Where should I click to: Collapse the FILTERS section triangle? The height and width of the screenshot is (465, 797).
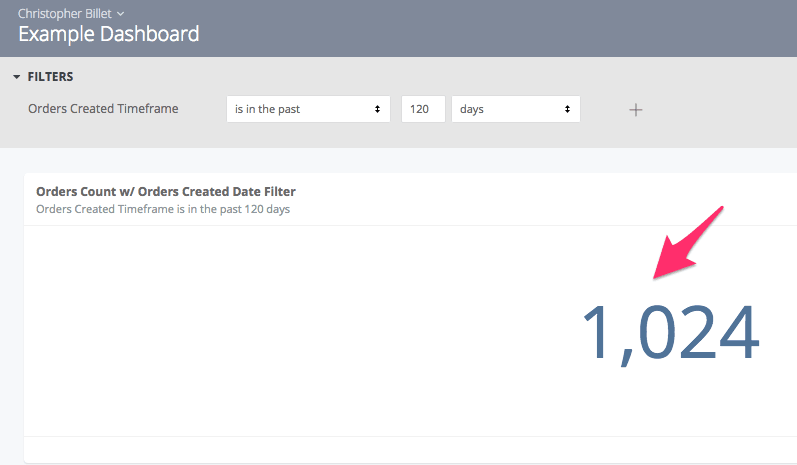(17, 77)
